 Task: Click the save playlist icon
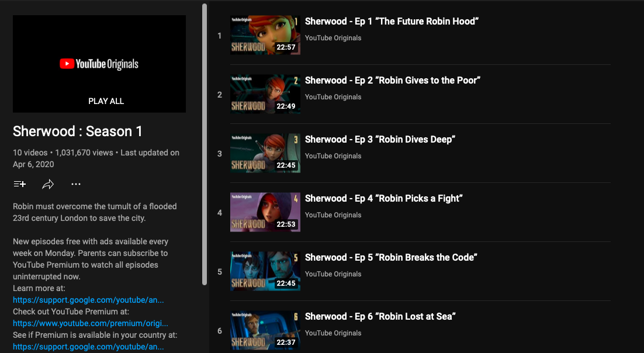coord(20,184)
